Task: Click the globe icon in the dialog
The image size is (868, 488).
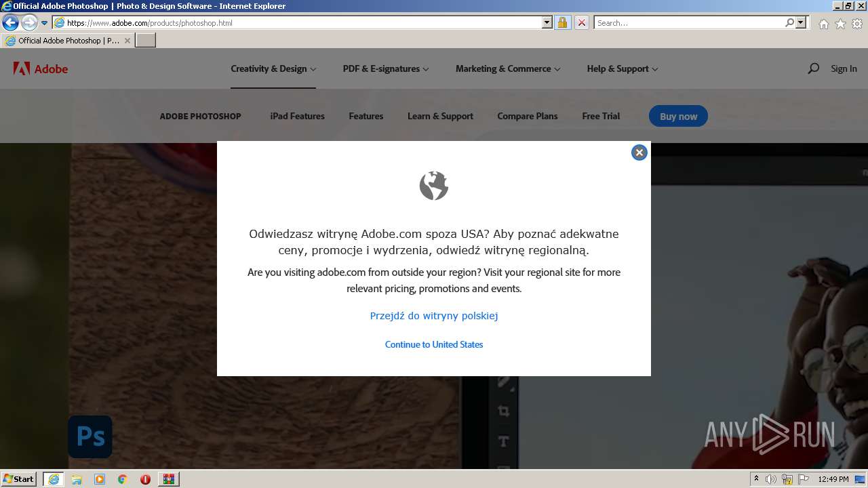Action: 434,185
